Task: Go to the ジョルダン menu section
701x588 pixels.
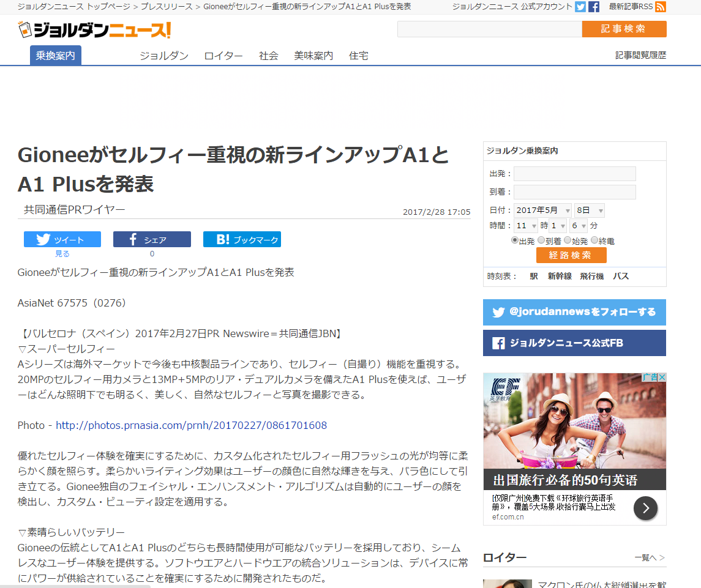Action: [164, 56]
